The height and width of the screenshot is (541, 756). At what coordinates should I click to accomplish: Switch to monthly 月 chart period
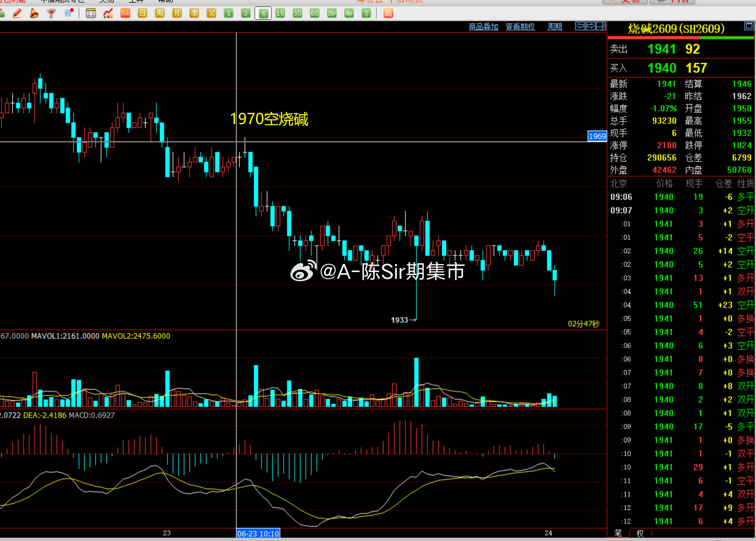(x=177, y=13)
